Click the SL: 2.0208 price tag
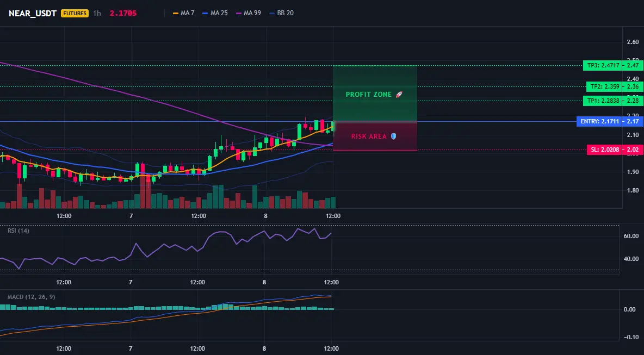Screen dimensions: 644x355 pyautogui.click(x=604, y=150)
